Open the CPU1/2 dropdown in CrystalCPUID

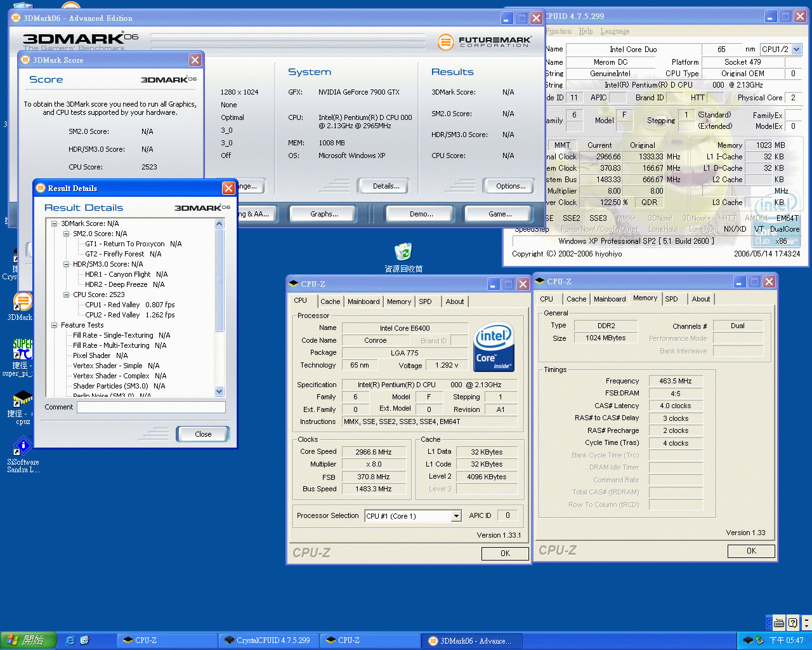tap(797, 49)
